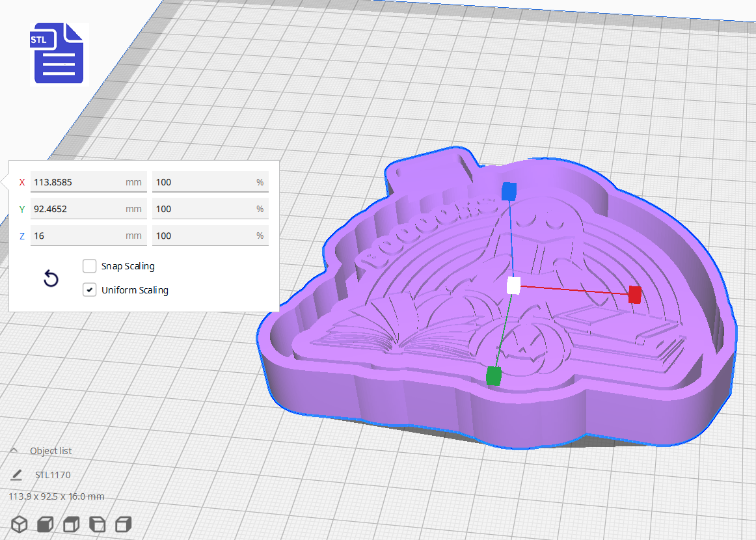Screen dimensions: 756x540
Task: Click the pencil edit icon beside STL1170
Action: [x=17, y=474]
